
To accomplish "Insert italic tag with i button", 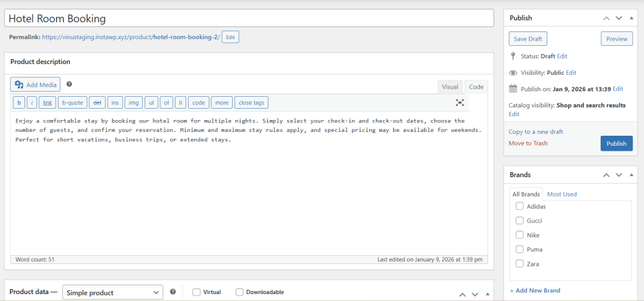I will tap(32, 102).
